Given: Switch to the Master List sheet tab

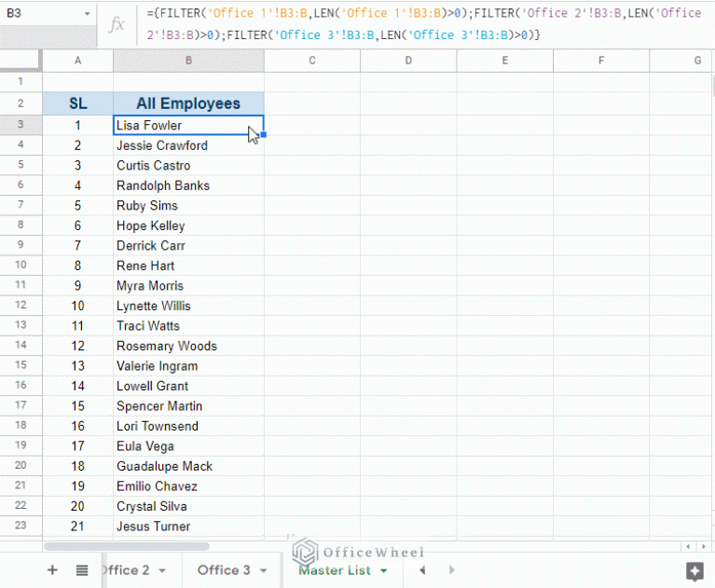Looking at the screenshot, I should [334, 570].
